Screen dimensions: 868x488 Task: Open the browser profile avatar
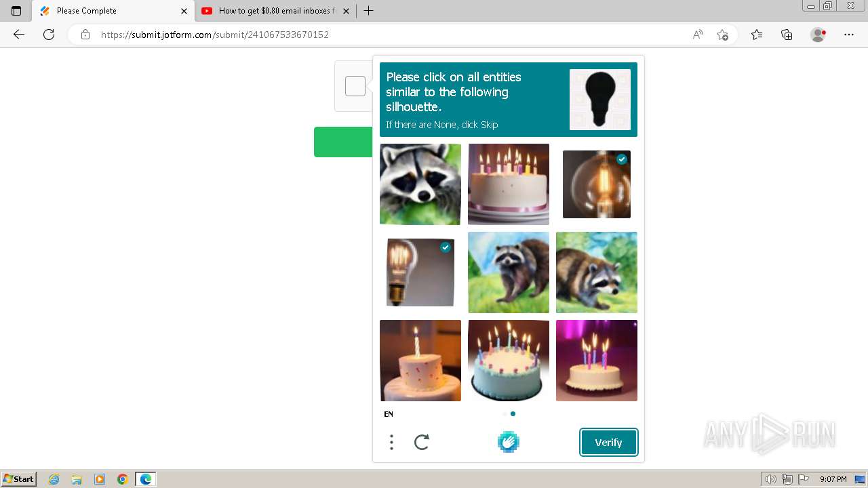coord(818,35)
